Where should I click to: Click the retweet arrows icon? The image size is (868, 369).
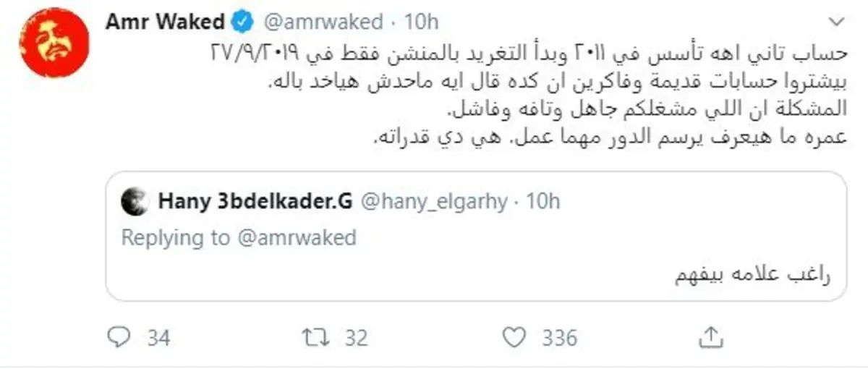313,337
